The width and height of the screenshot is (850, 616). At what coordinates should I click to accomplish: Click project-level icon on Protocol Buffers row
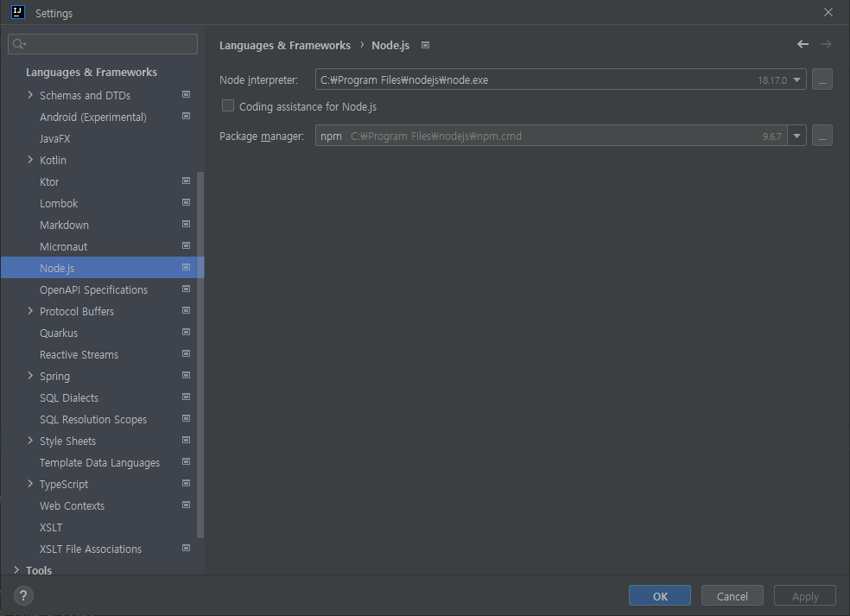coord(186,310)
